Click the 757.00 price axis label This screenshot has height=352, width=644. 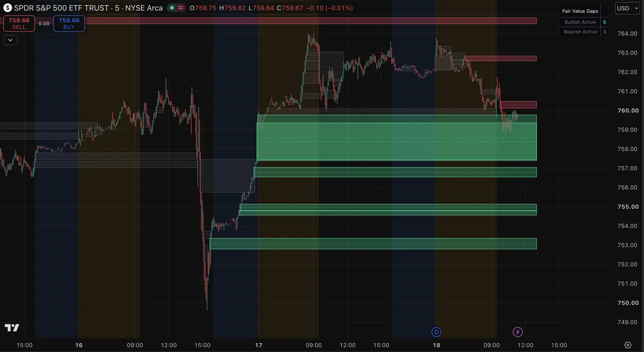[627, 168]
